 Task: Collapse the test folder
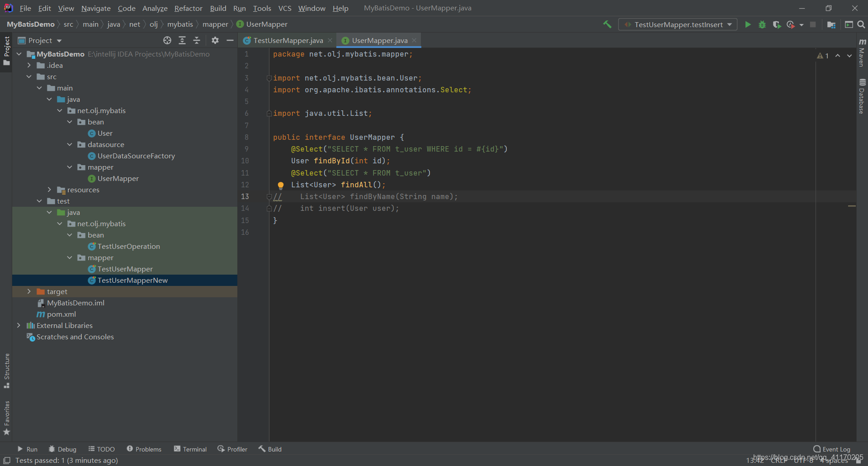point(39,201)
